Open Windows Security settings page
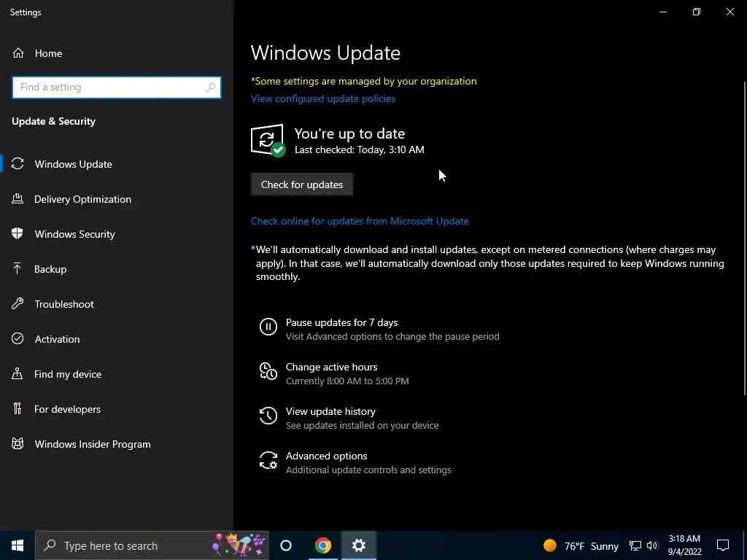This screenshot has width=747, height=560. (117, 234)
